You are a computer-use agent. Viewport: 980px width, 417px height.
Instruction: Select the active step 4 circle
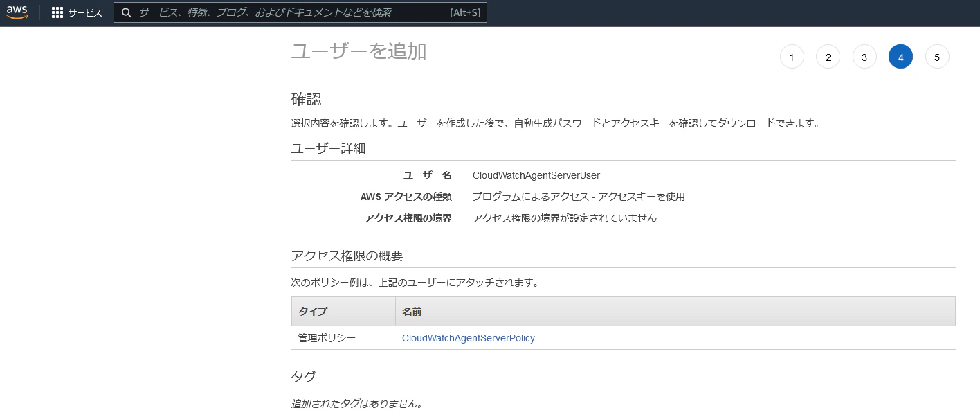coord(900,57)
